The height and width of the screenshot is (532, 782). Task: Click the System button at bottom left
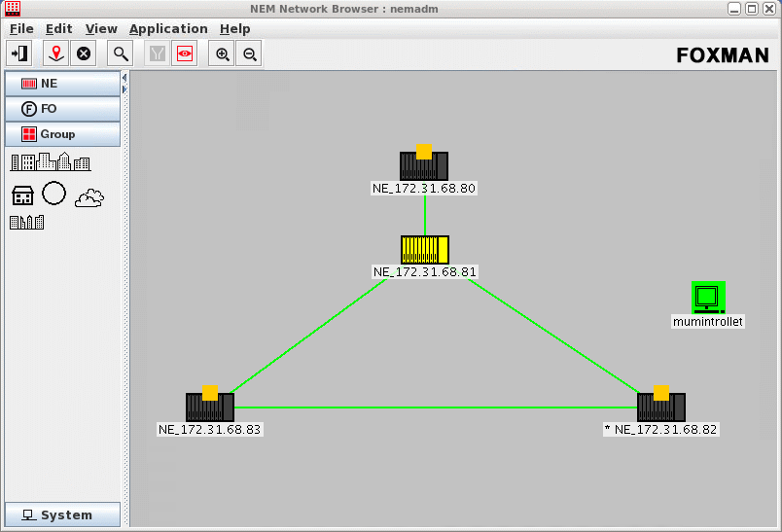(x=62, y=515)
